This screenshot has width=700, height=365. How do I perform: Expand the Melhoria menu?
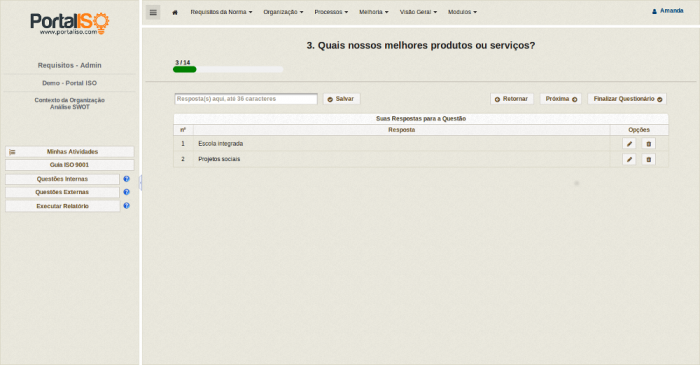click(374, 12)
